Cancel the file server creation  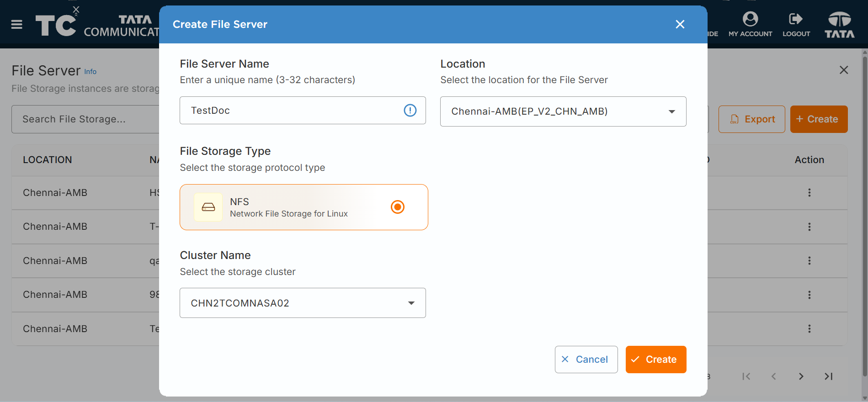(586, 360)
